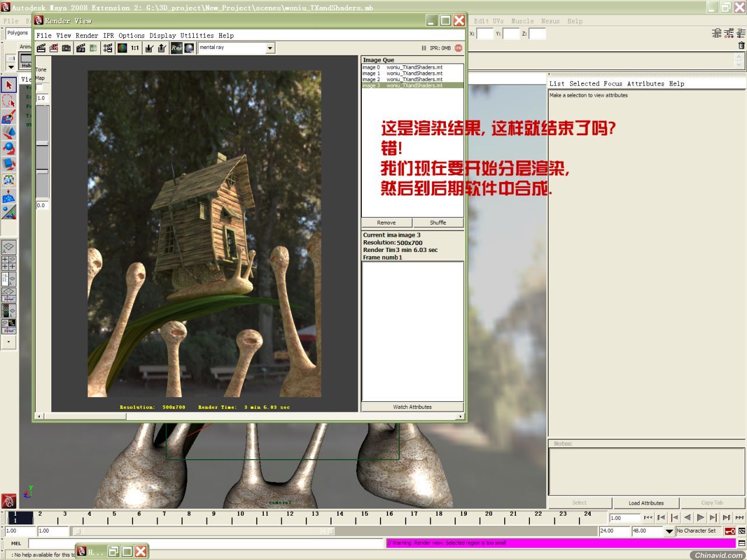747x560 pixels.
Task: Pause IPR tuning with pause icon
Action: coord(424,48)
